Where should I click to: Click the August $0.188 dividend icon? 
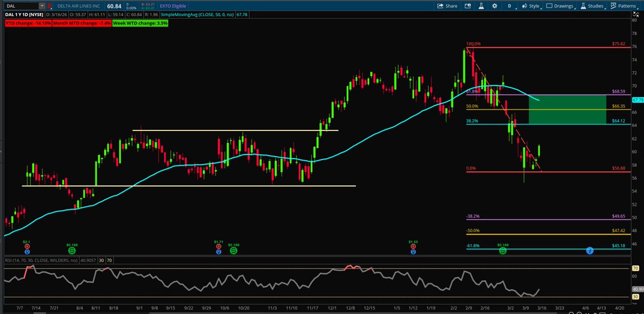click(71, 250)
